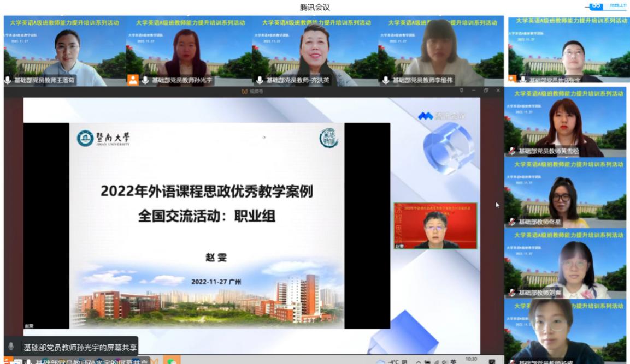Click muted microphone icon beside 佟星

pos(512,222)
